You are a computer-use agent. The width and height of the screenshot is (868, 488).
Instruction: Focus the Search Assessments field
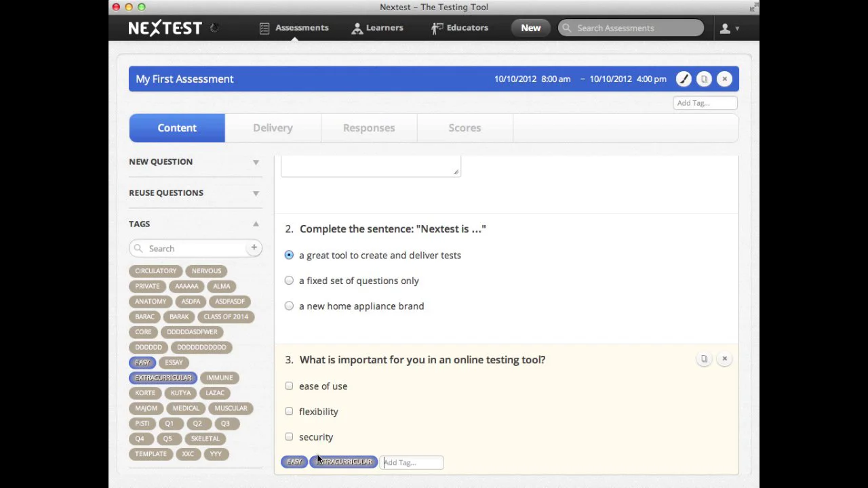tap(631, 28)
